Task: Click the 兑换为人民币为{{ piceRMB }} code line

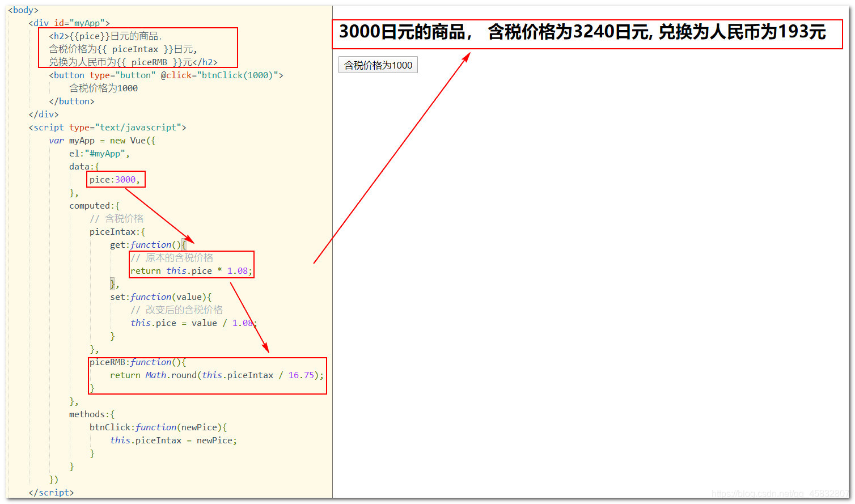Action: [133, 62]
